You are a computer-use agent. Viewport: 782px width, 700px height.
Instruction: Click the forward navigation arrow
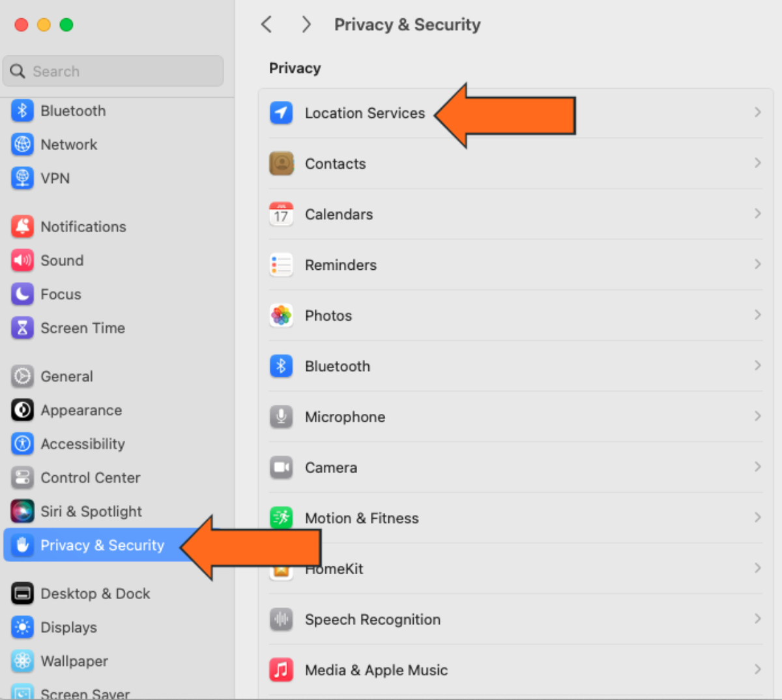306,24
